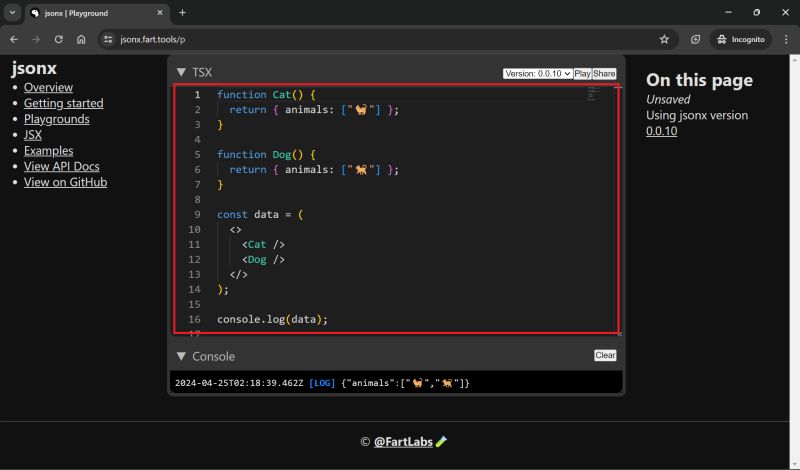Collapse the Console section triangle
Screen dimensions: 800x470
pos(181,356)
